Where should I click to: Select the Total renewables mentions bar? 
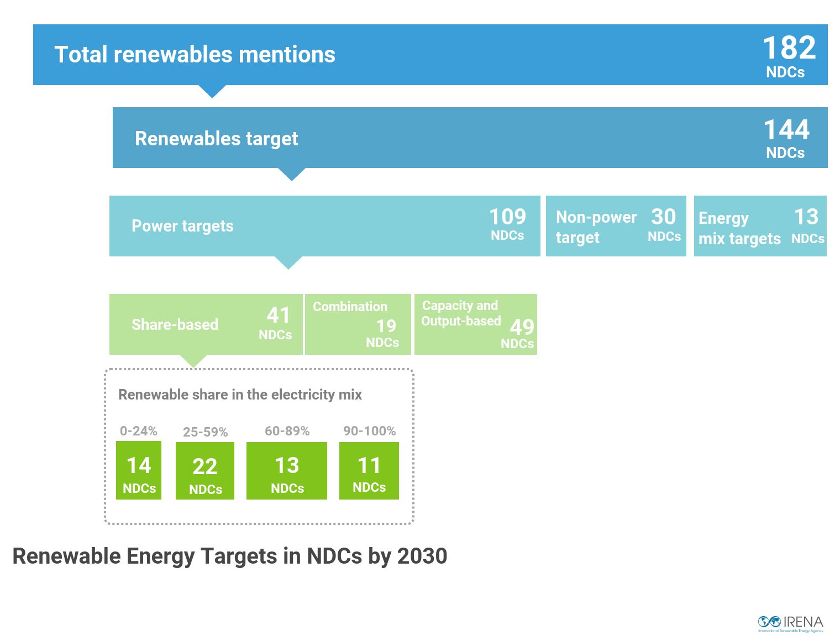point(431,55)
